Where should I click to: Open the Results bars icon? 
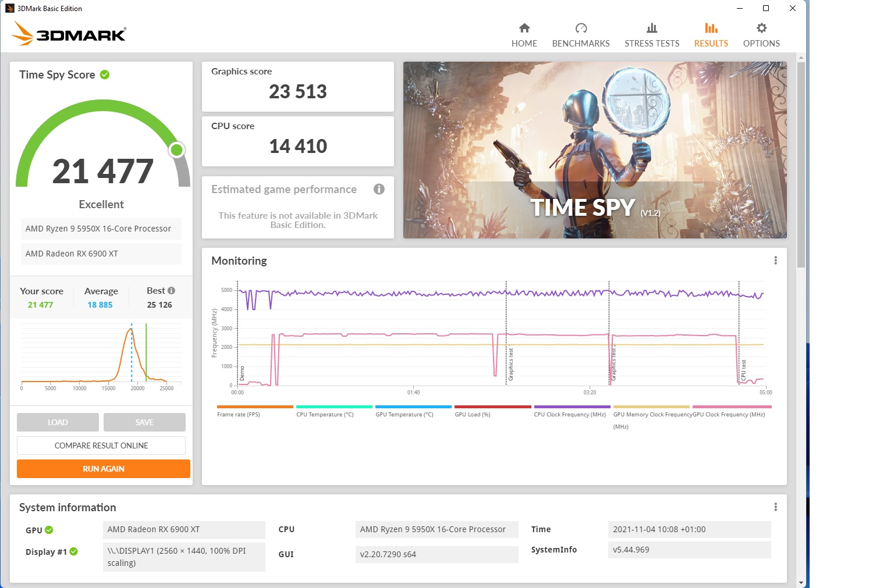coord(711,28)
